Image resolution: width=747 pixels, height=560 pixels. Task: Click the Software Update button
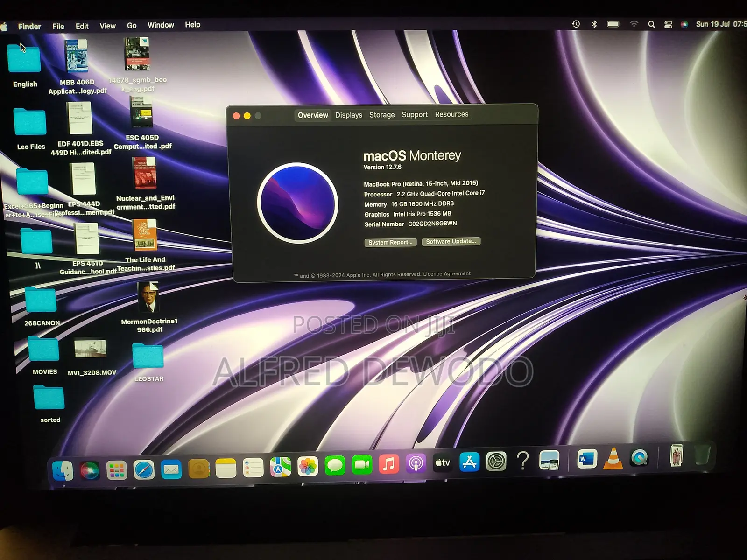[451, 241]
